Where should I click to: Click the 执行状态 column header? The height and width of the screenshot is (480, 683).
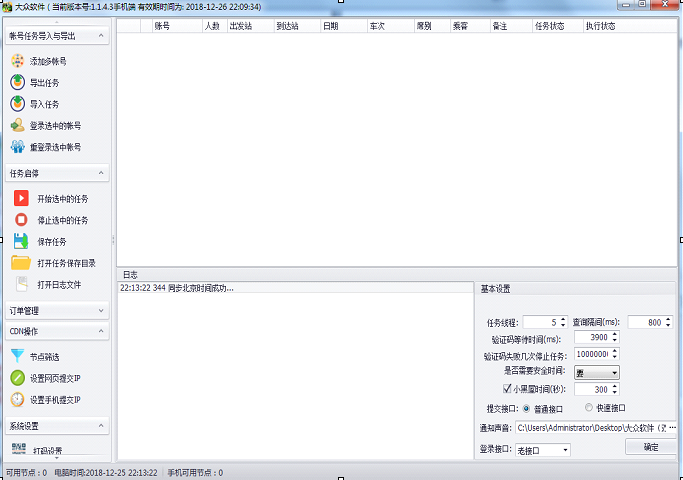click(x=630, y=26)
